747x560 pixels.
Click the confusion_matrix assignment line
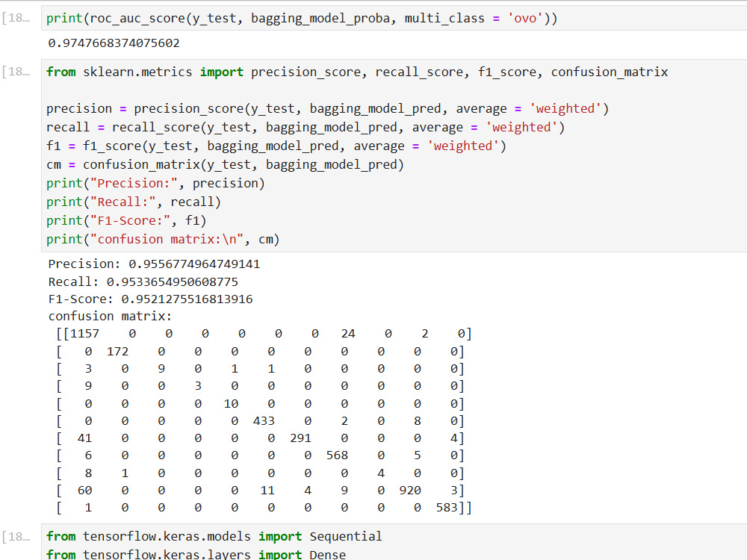coord(225,165)
